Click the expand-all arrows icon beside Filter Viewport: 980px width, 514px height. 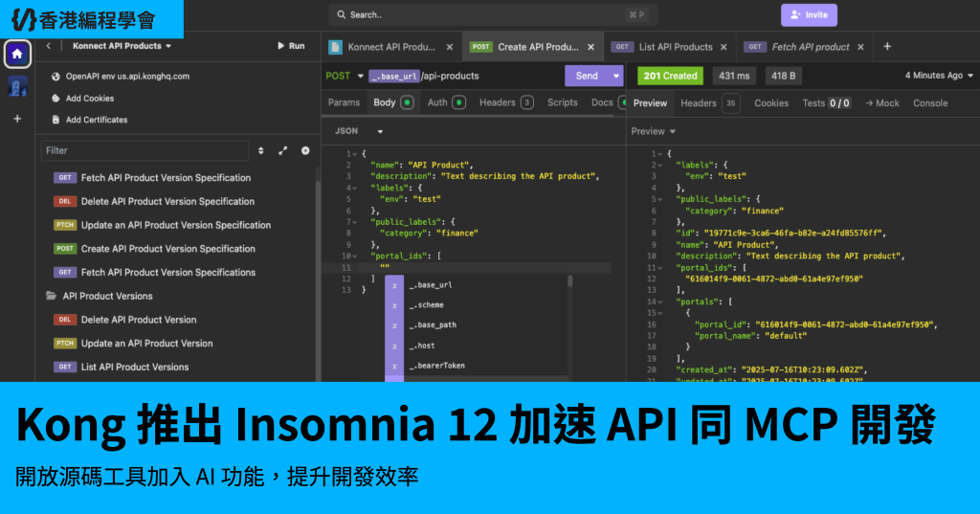(x=283, y=150)
